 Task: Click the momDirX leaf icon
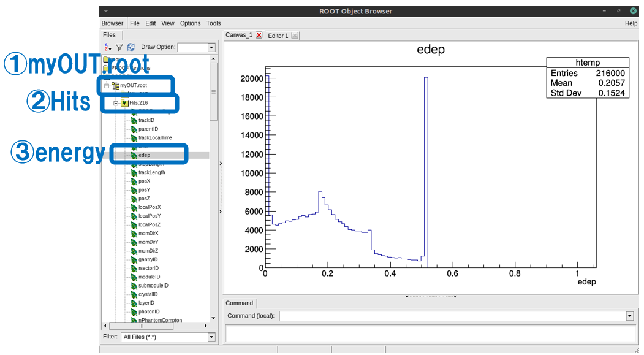pyautogui.click(x=134, y=234)
